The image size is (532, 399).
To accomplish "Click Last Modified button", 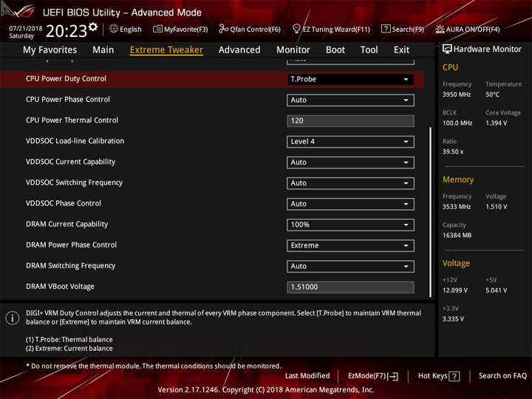I will [x=307, y=376].
